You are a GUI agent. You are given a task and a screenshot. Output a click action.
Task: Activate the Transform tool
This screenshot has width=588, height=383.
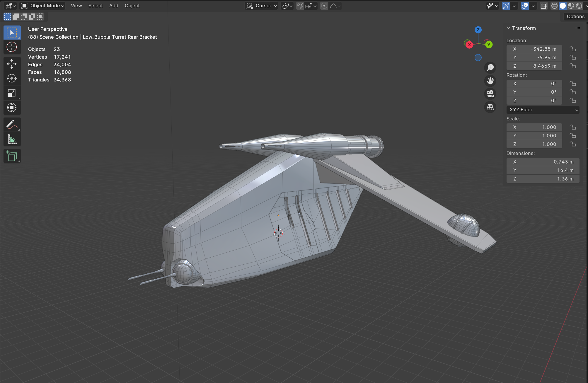[x=12, y=108]
